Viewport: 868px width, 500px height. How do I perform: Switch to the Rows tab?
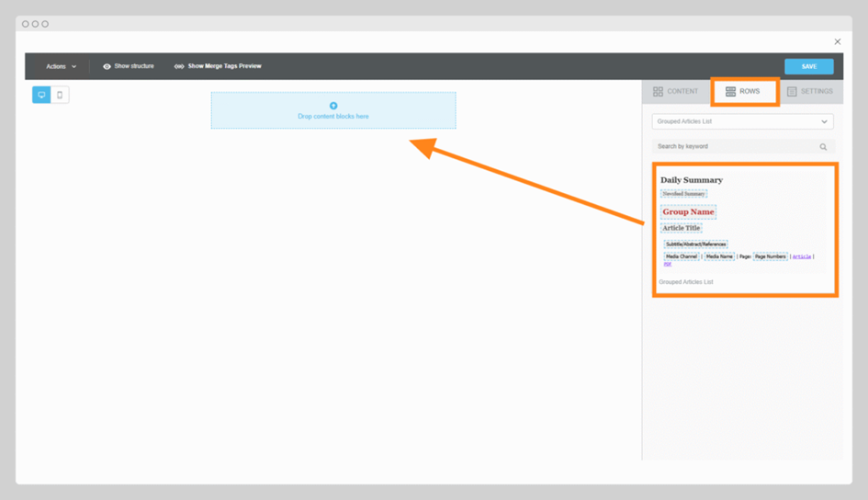[x=744, y=92]
